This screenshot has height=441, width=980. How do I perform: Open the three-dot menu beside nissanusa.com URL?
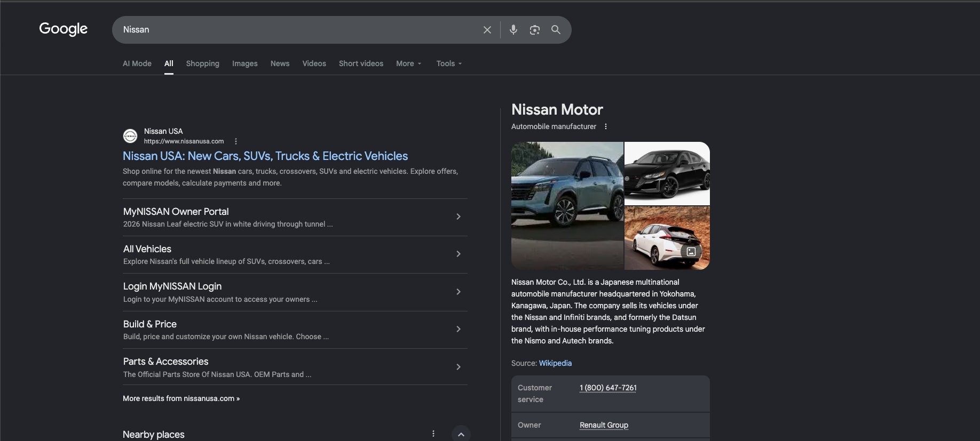(236, 141)
